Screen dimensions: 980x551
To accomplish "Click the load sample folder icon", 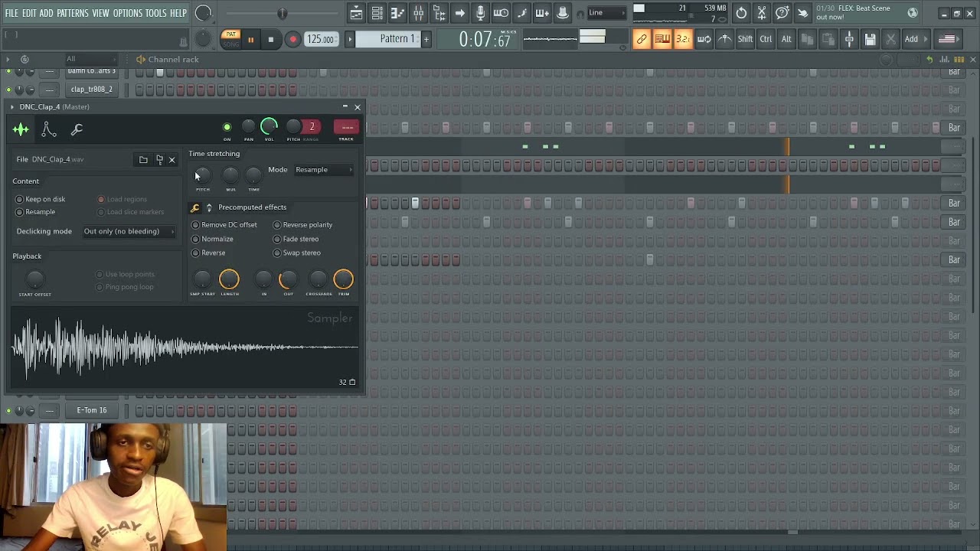I will tap(143, 160).
